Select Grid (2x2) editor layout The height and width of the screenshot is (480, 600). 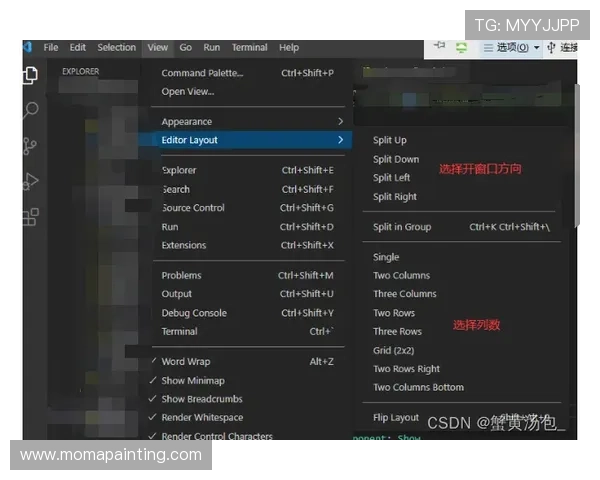[x=393, y=350]
